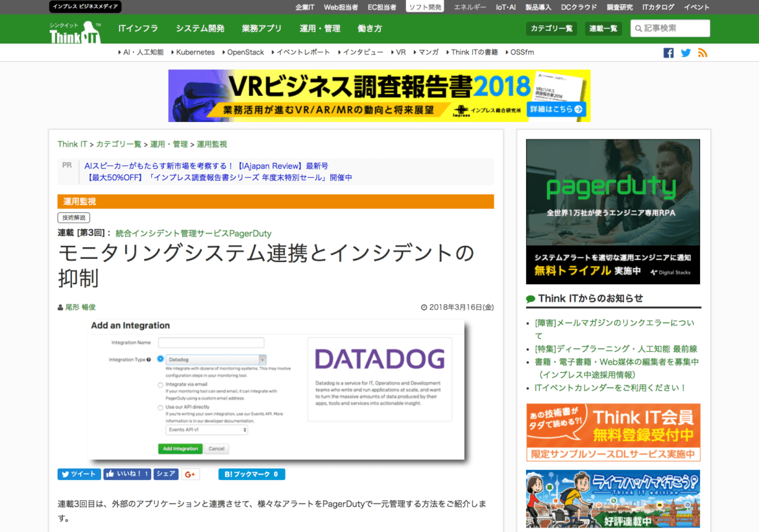
Task: Click the Think IT logo
Action: click(x=75, y=32)
